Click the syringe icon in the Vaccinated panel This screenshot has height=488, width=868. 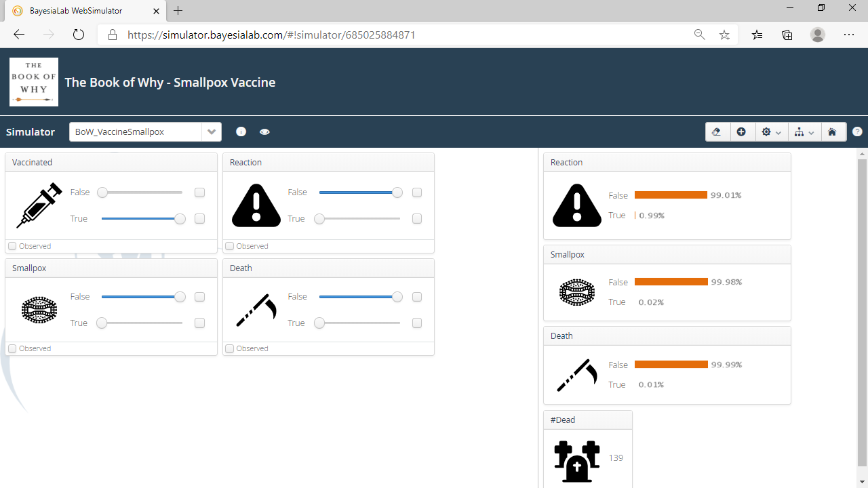pyautogui.click(x=39, y=205)
